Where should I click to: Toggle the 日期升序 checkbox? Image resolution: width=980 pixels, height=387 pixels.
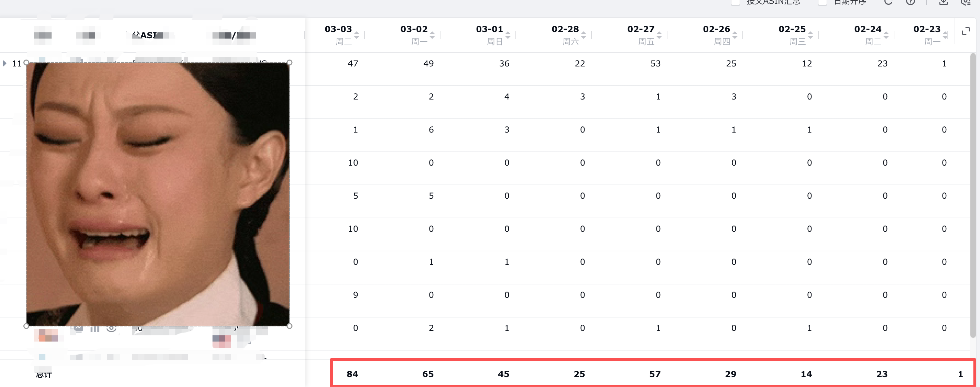822,2
